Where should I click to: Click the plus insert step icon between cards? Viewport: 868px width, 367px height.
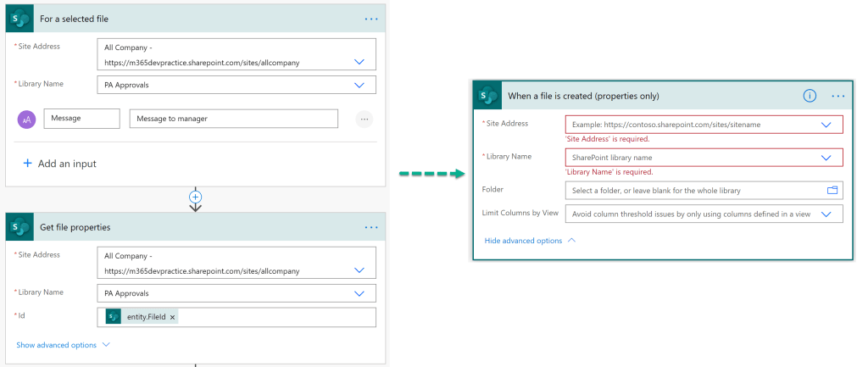[x=196, y=197]
